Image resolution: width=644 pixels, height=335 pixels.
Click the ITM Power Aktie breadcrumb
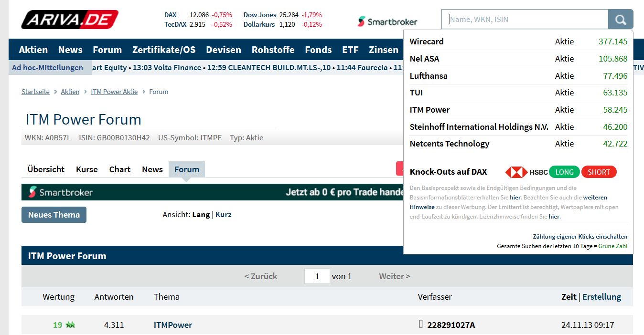(114, 92)
